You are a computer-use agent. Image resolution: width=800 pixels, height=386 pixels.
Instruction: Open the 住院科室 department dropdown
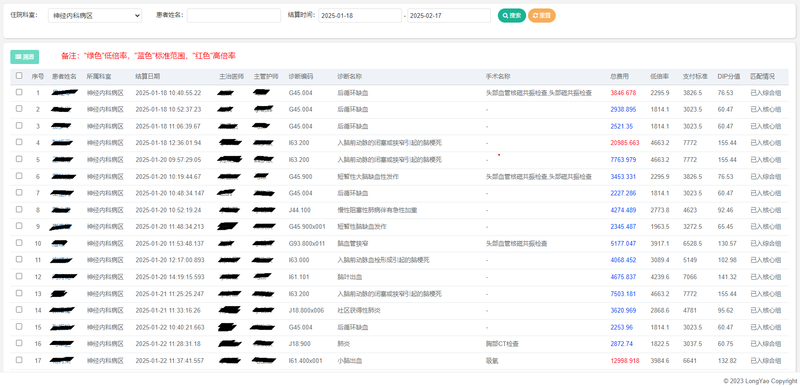tap(95, 16)
